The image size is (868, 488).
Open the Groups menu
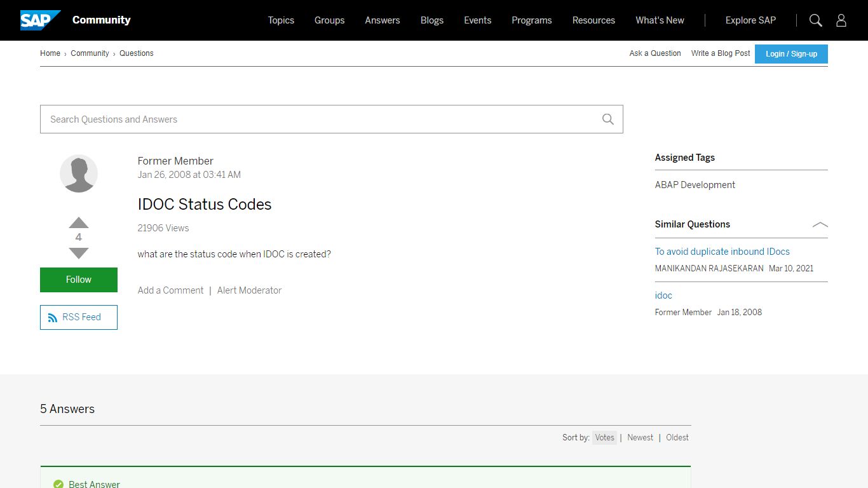(x=330, y=20)
